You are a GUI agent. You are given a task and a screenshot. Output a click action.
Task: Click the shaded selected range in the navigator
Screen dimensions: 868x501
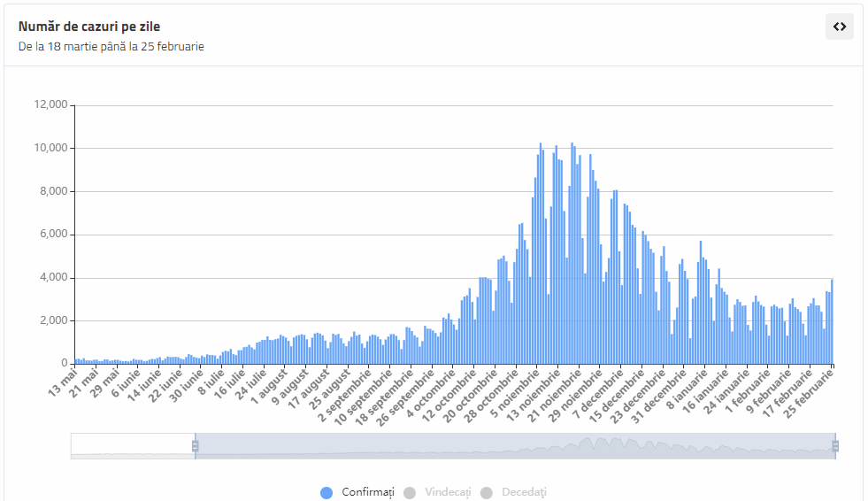point(513,446)
